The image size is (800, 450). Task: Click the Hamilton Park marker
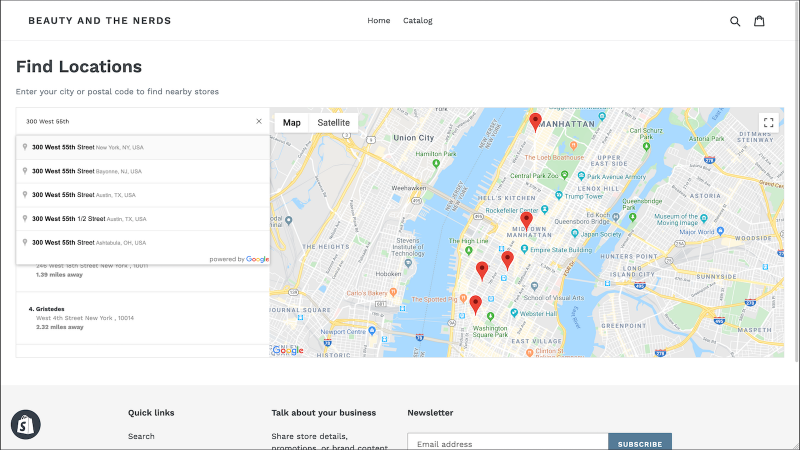tap(436, 163)
